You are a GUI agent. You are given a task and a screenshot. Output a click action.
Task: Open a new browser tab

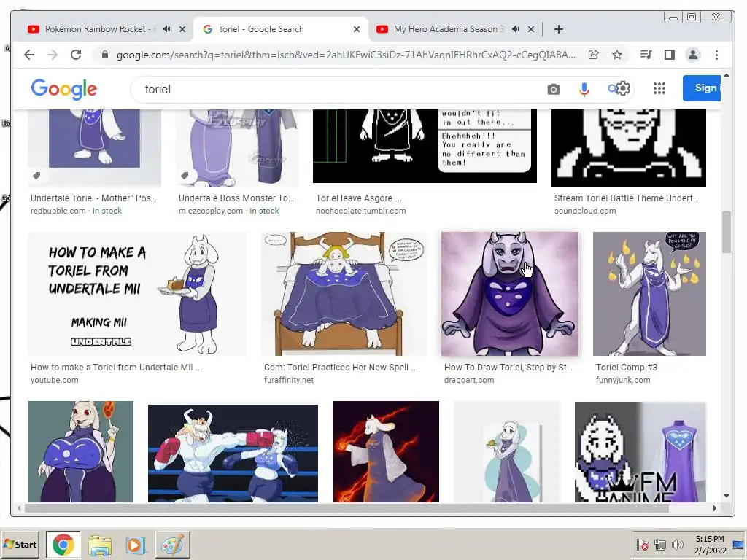pyautogui.click(x=559, y=29)
